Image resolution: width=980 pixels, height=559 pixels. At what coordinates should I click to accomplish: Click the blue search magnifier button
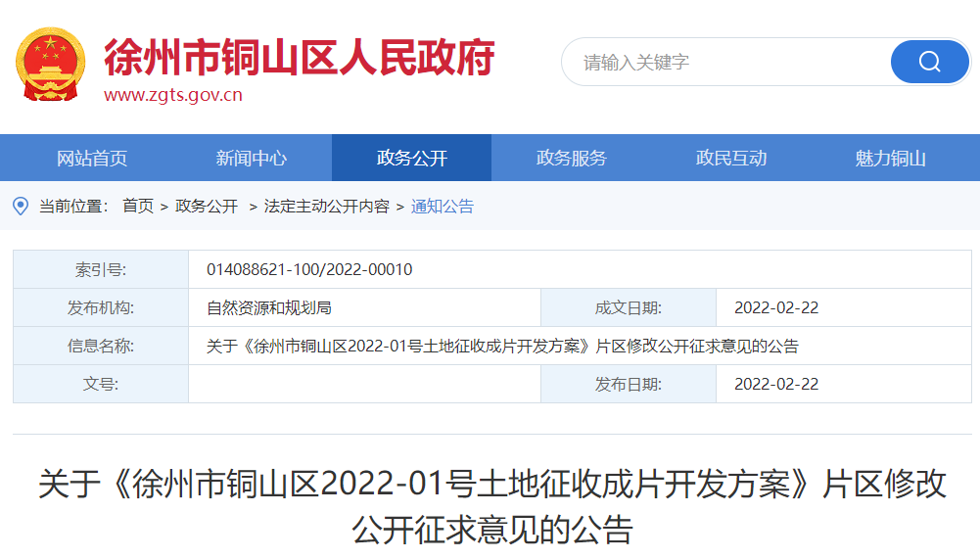[x=929, y=62]
